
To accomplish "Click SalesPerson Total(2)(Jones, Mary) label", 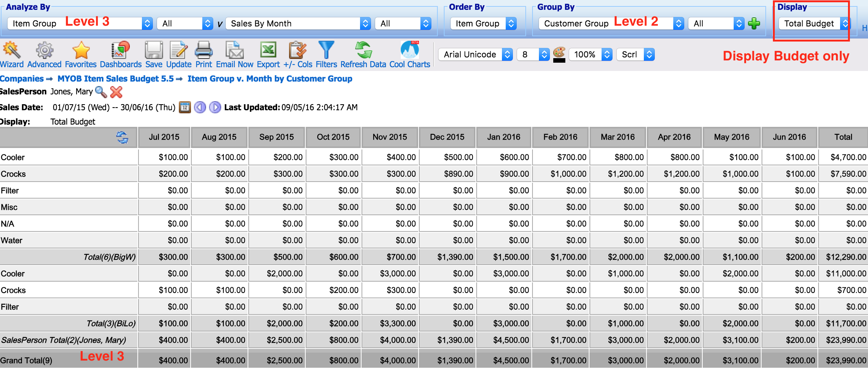I will pyautogui.click(x=64, y=340).
